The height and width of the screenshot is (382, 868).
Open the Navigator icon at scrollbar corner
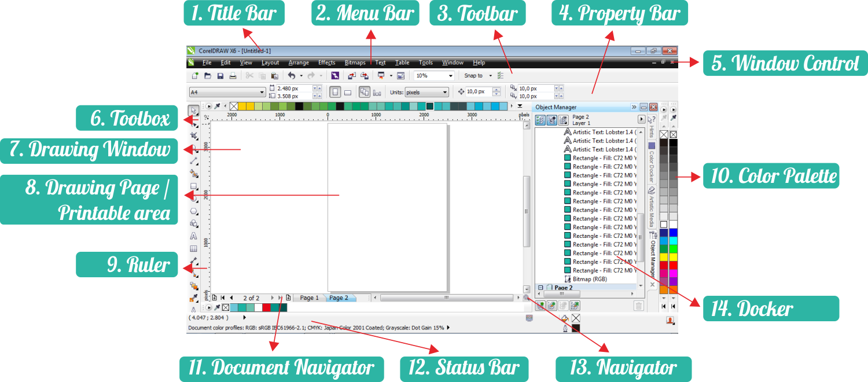point(526,297)
